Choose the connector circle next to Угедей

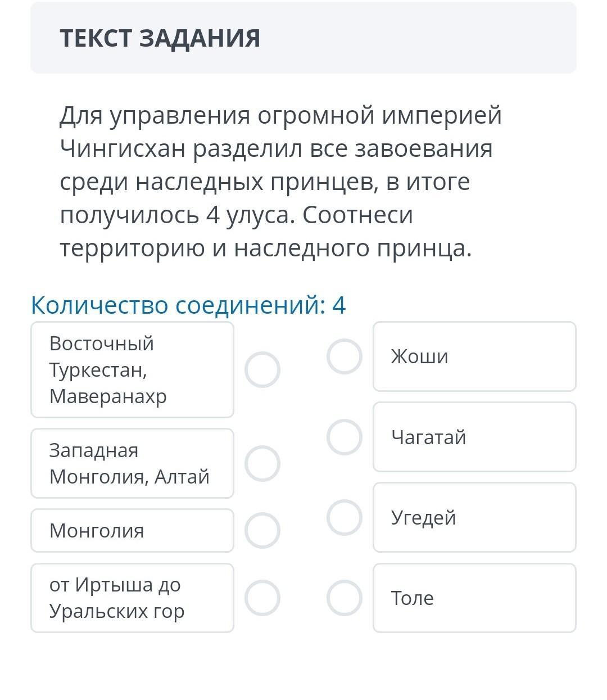(x=344, y=517)
